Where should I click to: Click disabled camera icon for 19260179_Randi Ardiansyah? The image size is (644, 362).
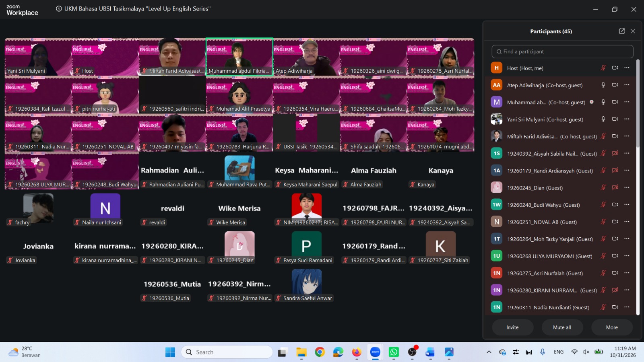pyautogui.click(x=615, y=171)
